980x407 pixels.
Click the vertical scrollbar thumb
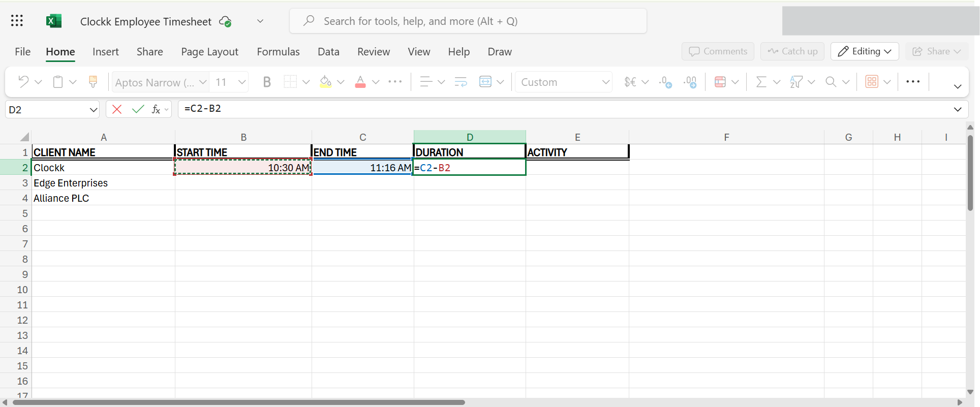coord(970,173)
